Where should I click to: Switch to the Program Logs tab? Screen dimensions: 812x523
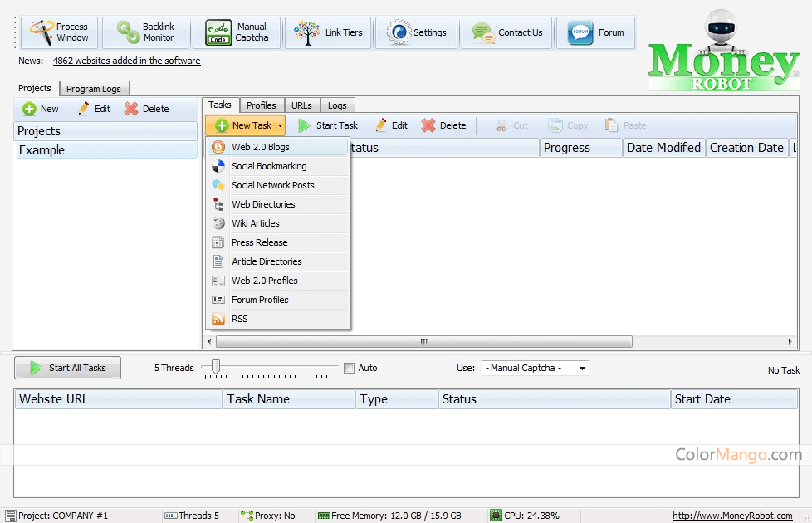tap(94, 89)
